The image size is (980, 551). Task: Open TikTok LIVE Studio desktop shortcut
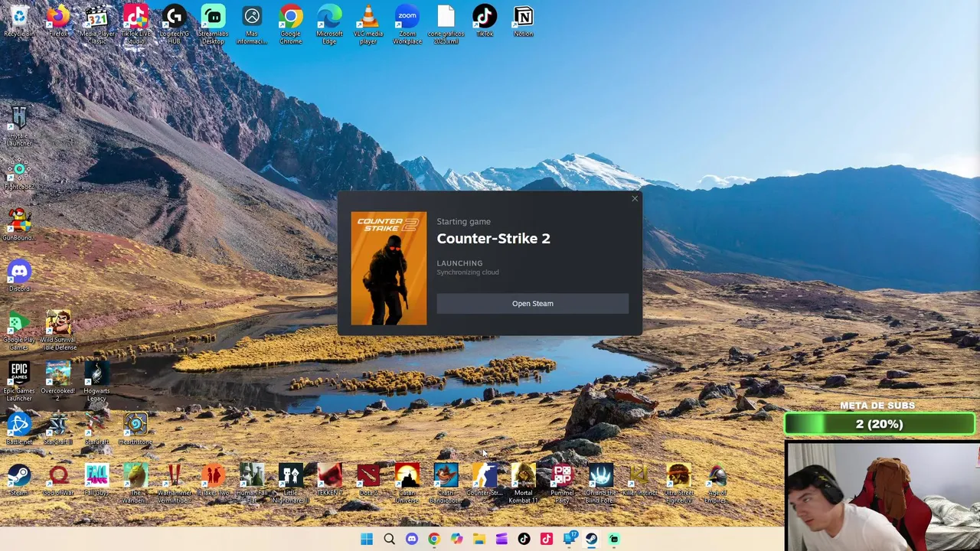coord(136,24)
